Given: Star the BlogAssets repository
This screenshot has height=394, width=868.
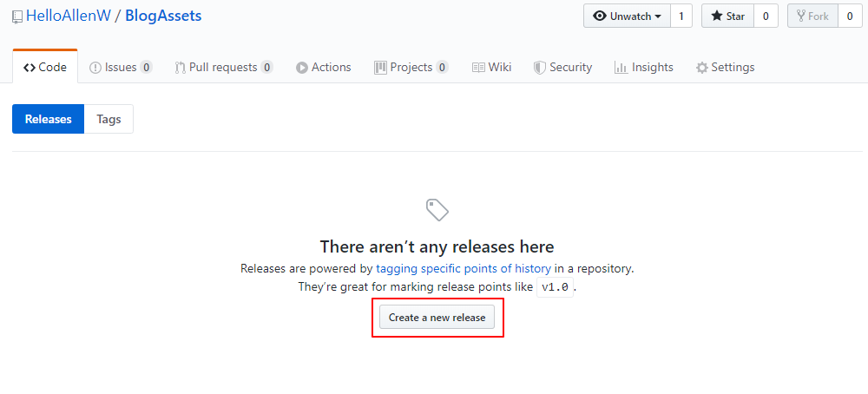Looking at the screenshot, I should coord(727,16).
